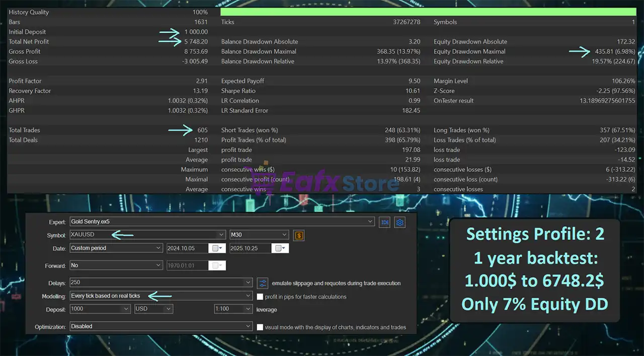Click the delay settings sliders icon
Viewport: 644px width, 356px height.
pyautogui.click(x=262, y=283)
